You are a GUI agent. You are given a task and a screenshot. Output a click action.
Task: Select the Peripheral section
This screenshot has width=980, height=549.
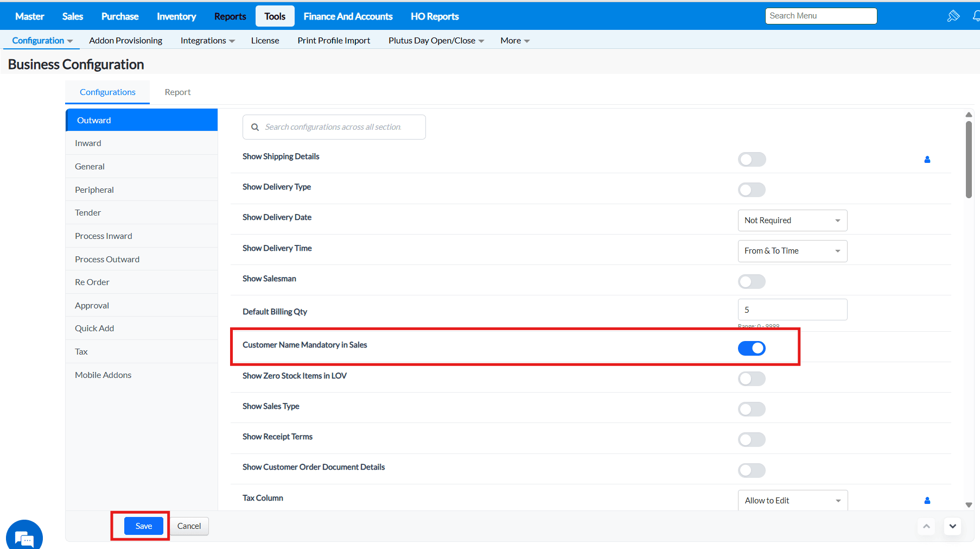click(x=142, y=190)
